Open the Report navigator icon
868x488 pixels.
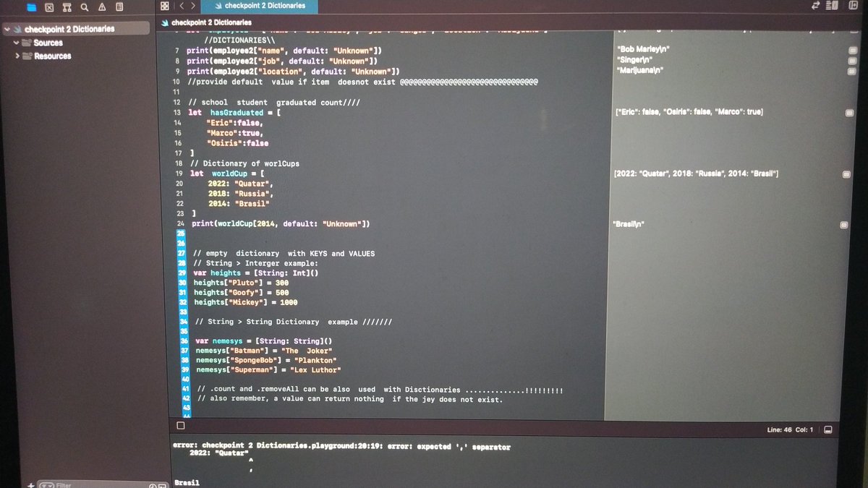coord(120,7)
